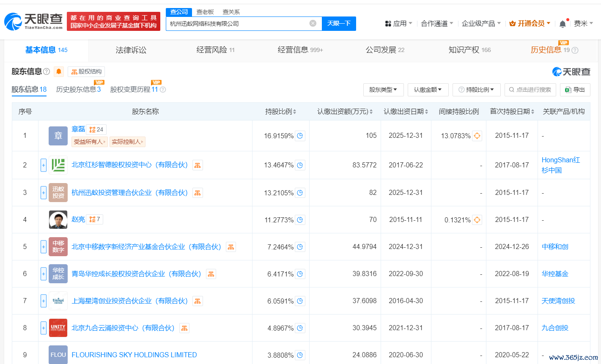Expand row for 上海星湾创业投资
Screen dimensions: 601x364
pyautogui.click(x=44, y=301)
